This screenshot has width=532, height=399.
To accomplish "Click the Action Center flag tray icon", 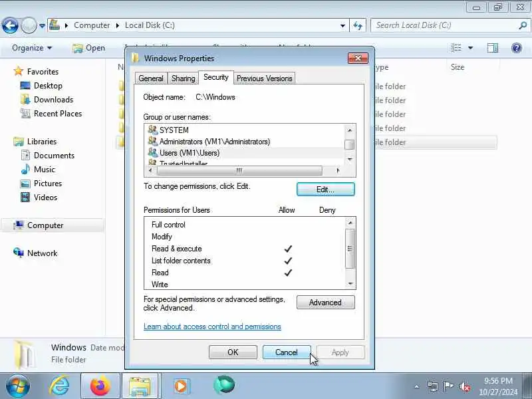I will tap(448, 386).
